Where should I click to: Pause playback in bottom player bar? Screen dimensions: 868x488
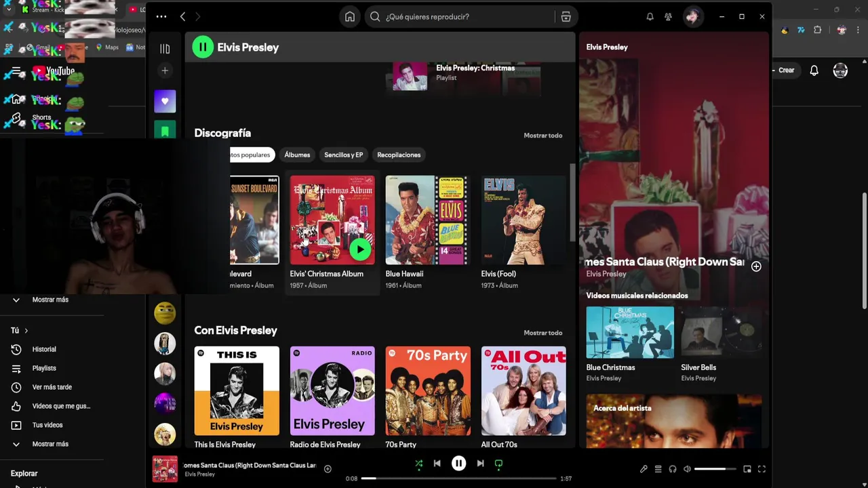[459, 464]
